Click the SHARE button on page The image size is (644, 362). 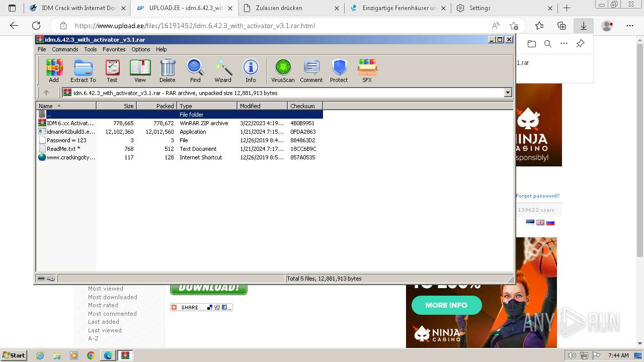pos(201,307)
